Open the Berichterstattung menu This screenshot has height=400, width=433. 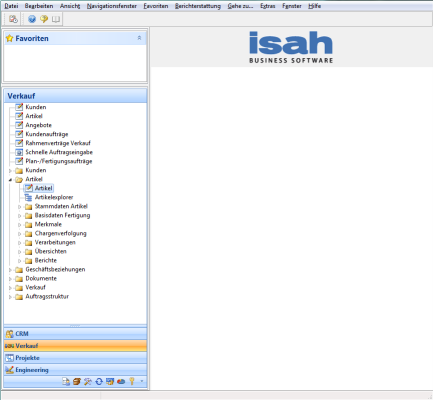coord(198,6)
